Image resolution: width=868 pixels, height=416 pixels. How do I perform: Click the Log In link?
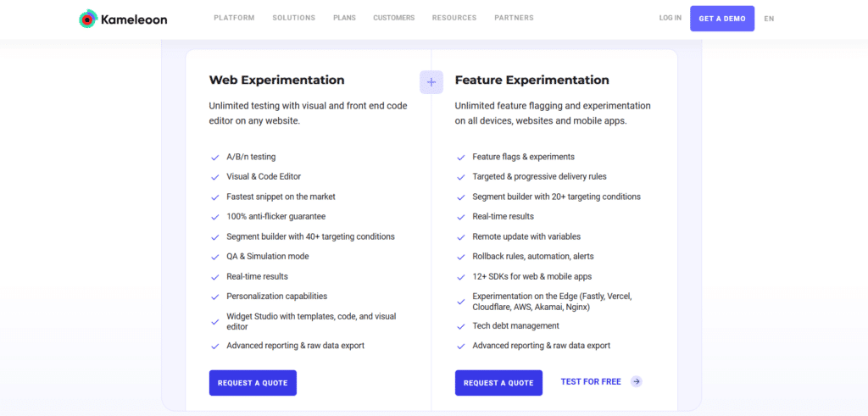click(670, 18)
